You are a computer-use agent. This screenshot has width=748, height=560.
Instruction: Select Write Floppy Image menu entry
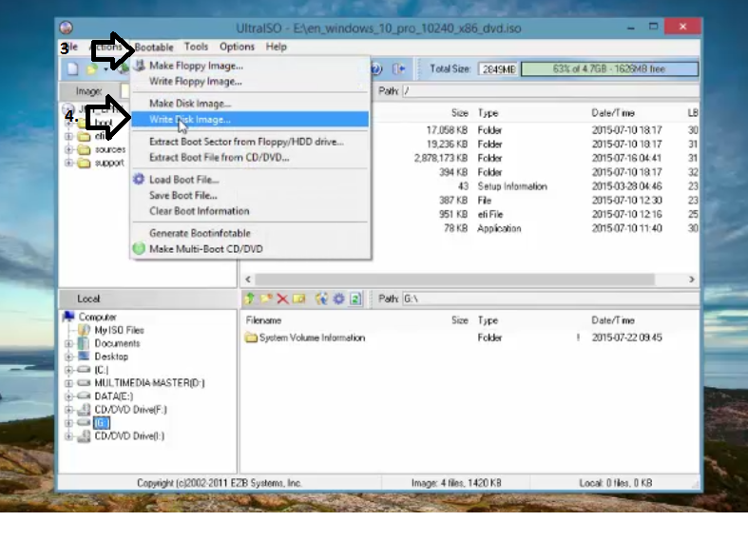[x=250, y=81]
